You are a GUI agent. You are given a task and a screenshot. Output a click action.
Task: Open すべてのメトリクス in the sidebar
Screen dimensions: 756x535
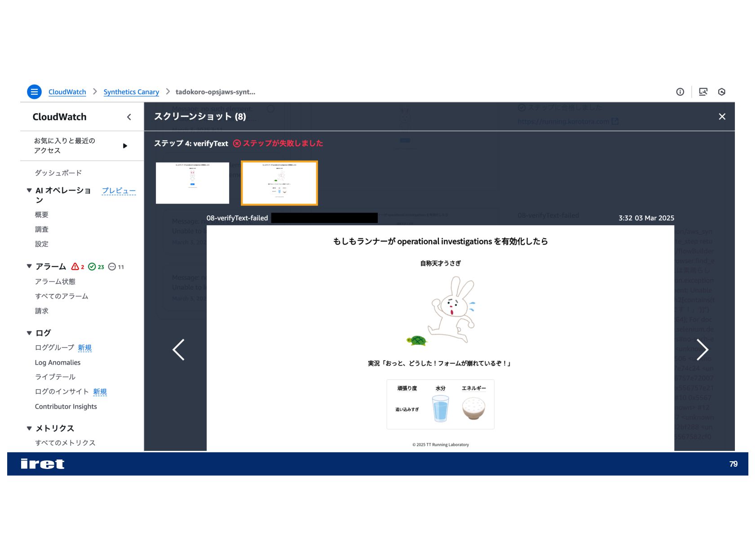point(65,443)
